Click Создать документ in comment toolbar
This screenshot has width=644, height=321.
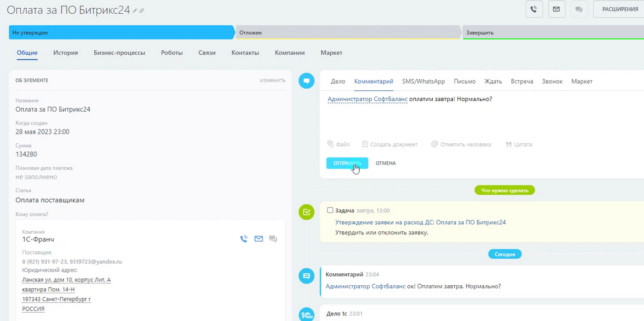coord(390,144)
